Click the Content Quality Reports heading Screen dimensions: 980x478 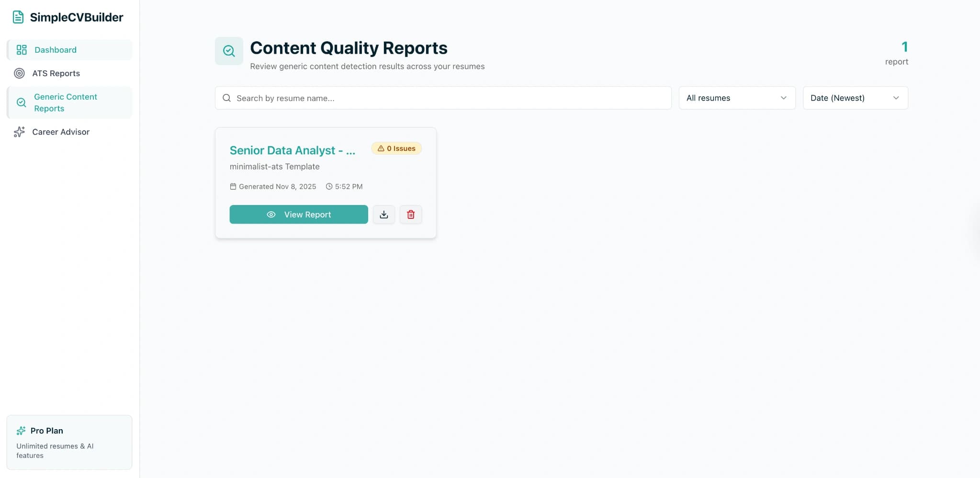[x=349, y=48]
